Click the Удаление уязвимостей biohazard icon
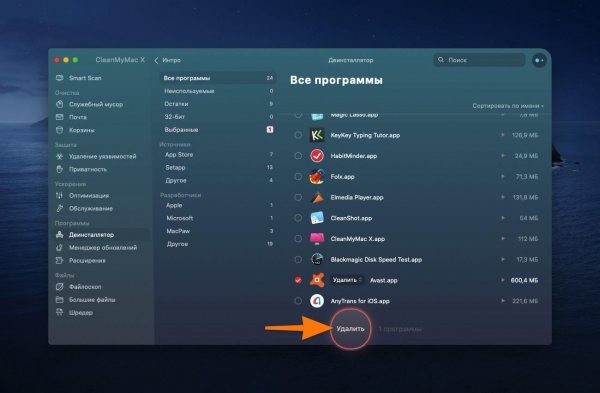Screen dimensions: 600x393 (x=59, y=156)
